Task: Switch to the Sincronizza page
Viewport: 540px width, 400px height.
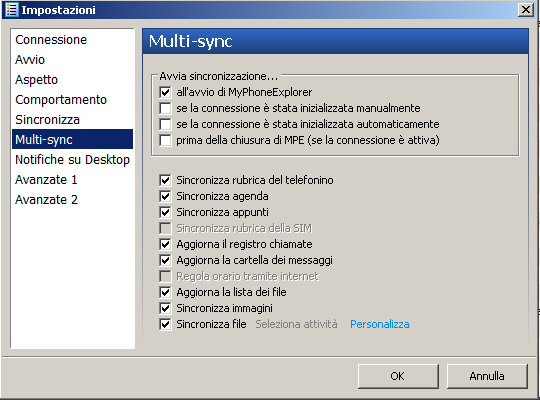Action: tap(48, 120)
